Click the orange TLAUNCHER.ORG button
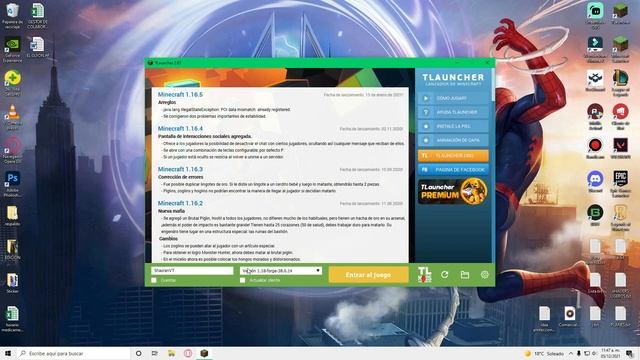Image resolution: width=640 pixels, height=360 pixels. (453, 156)
